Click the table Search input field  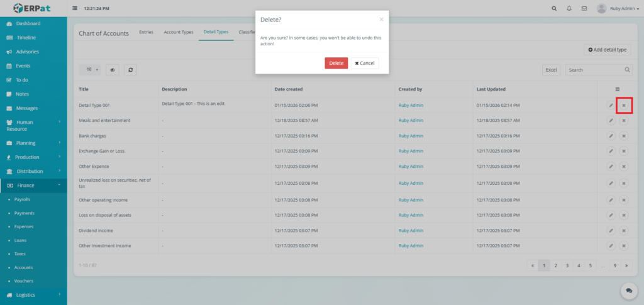(594, 70)
